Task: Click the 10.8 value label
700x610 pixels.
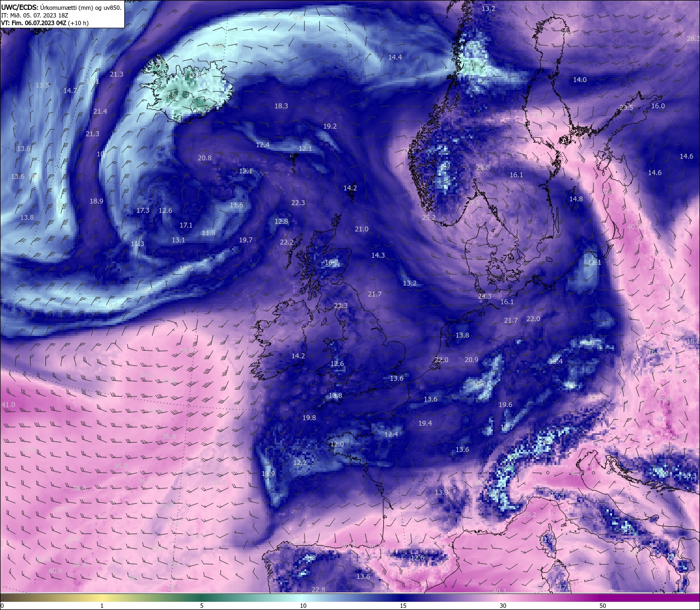Action: pos(335,396)
